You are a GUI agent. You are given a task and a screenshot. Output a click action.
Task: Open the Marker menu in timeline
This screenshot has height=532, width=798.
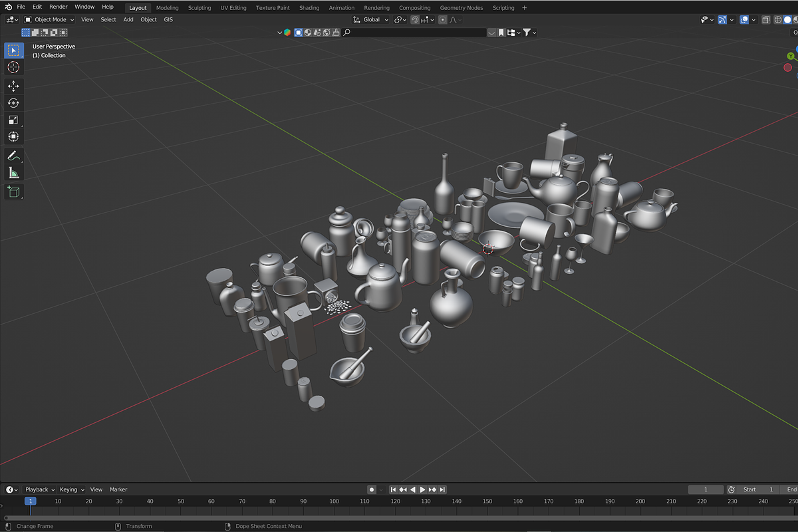click(118, 489)
